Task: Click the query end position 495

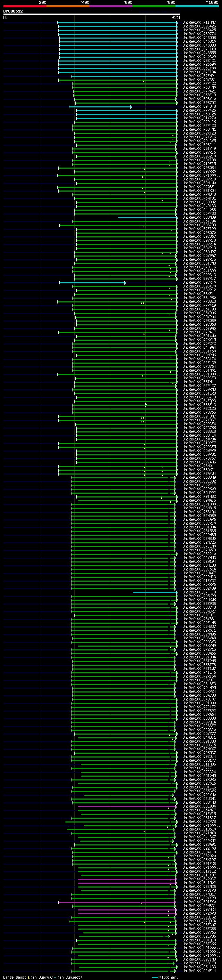Action: [x=175, y=17]
